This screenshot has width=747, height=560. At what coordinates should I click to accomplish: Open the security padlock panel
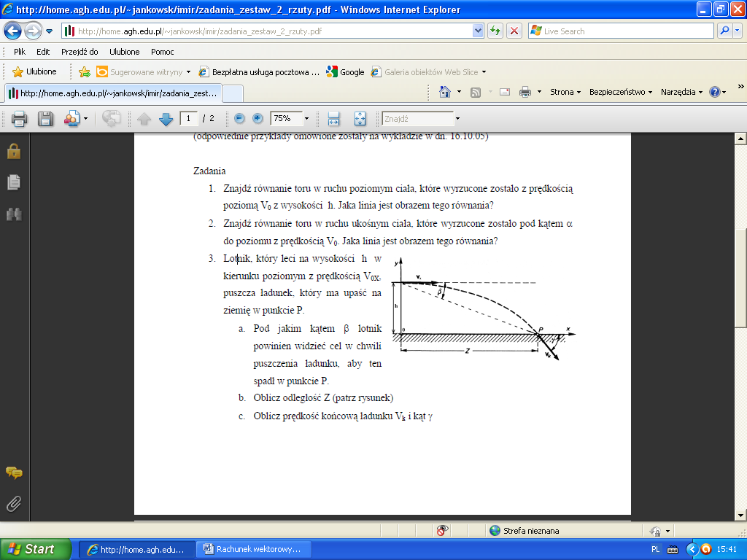[x=14, y=152]
